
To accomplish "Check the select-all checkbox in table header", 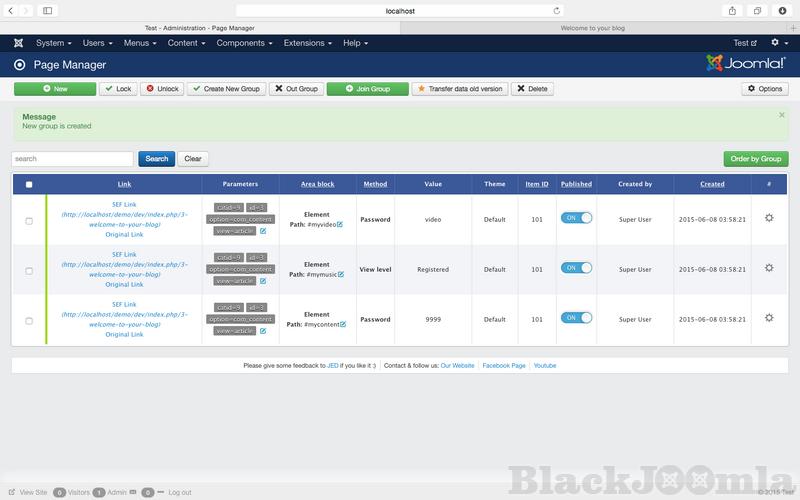I will pos(28,184).
